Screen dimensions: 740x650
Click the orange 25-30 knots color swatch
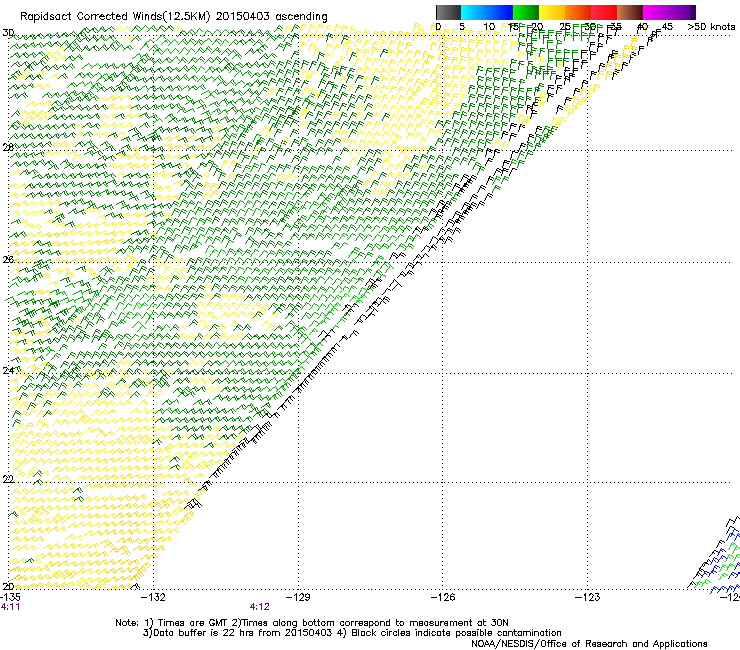pos(578,12)
